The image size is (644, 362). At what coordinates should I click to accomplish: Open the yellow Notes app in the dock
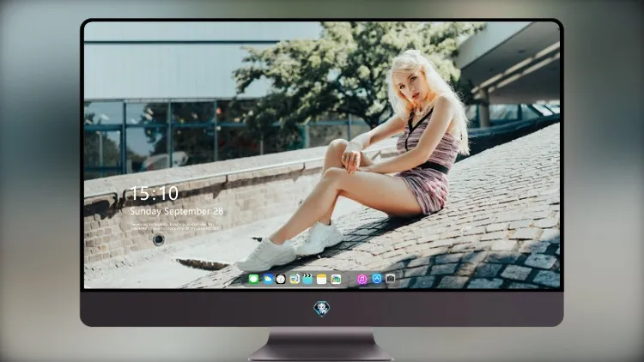[x=322, y=279]
